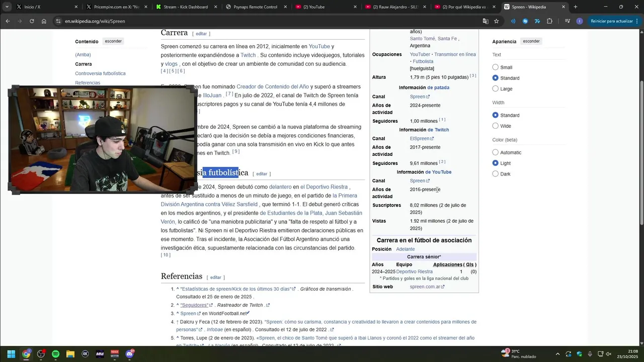The image size is (644, 362).
Task: Open the Juan Sebastián Verón link
Action: [x=262, y=217]
